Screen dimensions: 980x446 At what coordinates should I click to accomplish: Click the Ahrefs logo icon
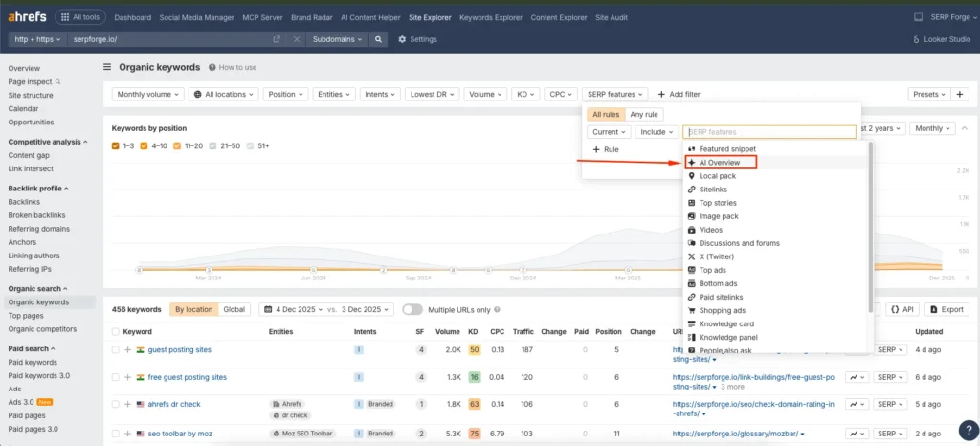(x=26, y=17)
